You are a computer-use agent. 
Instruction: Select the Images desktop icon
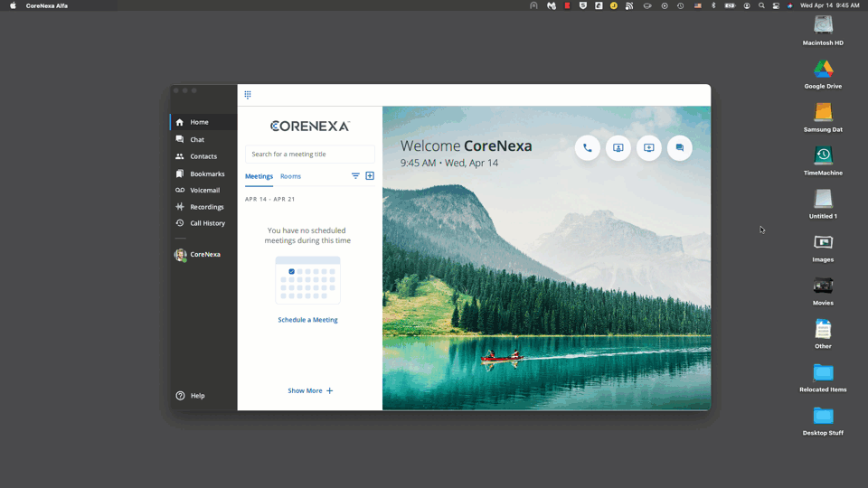pos(823,248)
